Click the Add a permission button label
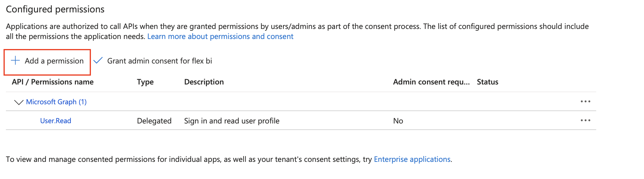This screenshot has width=644, height=179. click(x=54, y=61)
